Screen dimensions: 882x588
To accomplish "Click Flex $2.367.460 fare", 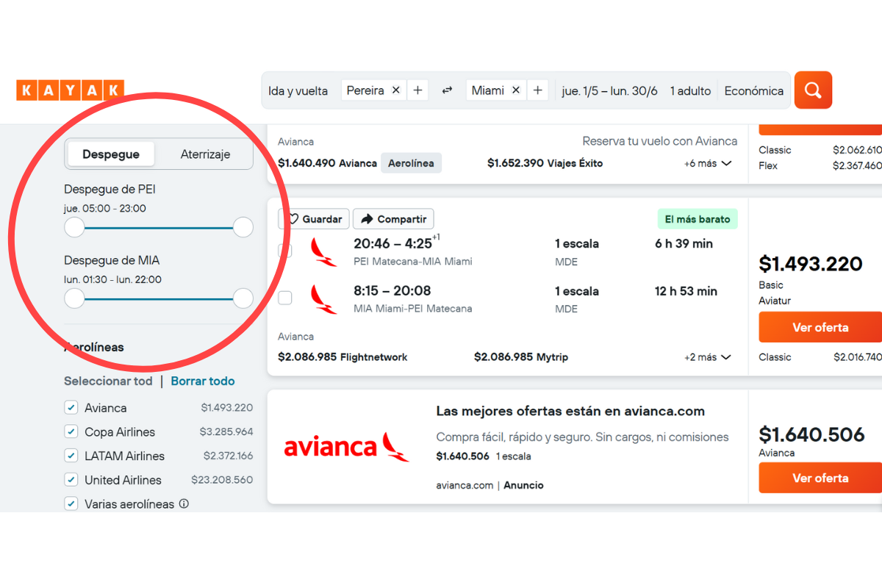I will 820,165.
